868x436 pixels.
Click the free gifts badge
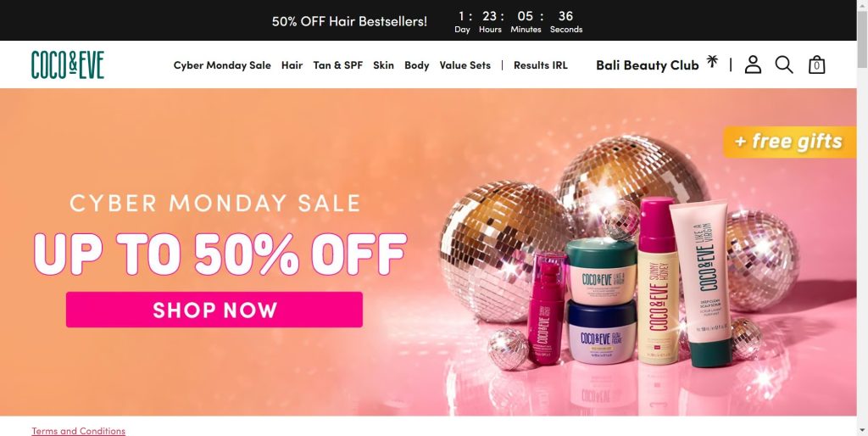[789, 142]
